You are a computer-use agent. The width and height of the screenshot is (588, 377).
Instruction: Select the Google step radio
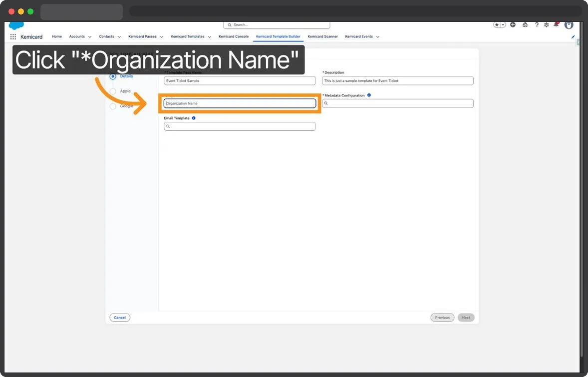tap(113, 106)
